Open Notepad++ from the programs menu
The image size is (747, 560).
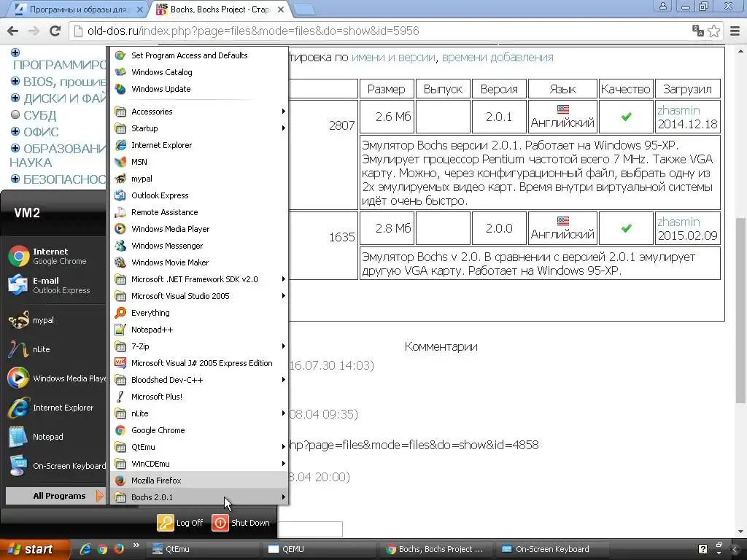point(199,330)
